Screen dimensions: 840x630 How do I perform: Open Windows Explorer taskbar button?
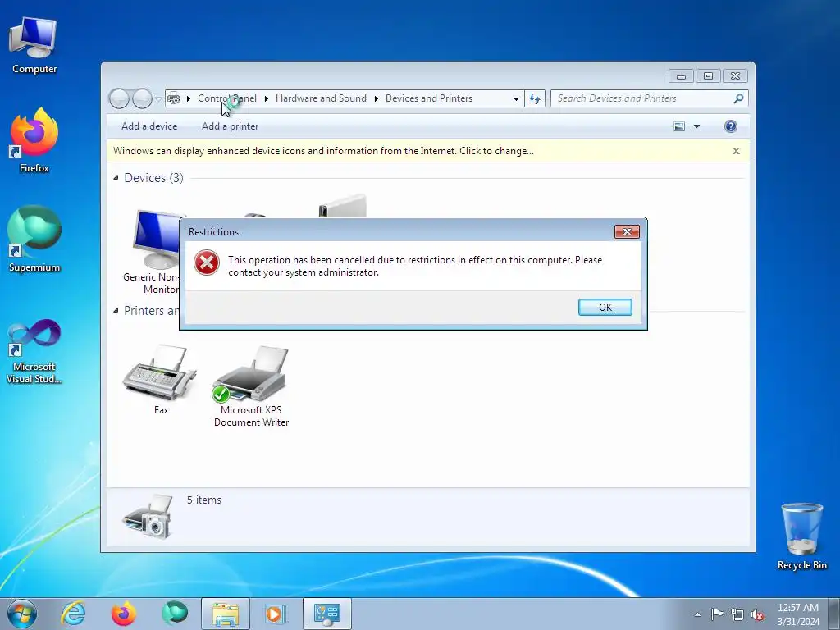click(x=225, y=614)
